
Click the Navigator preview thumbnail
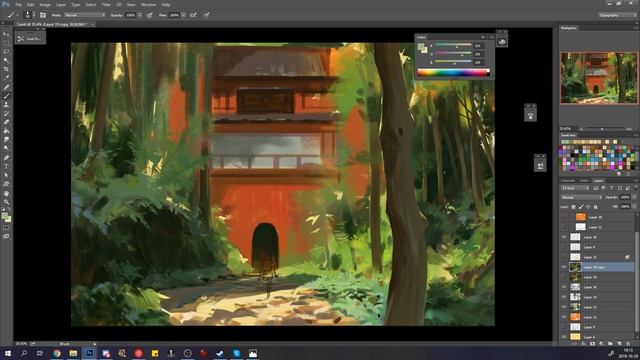tap(598, 78)
